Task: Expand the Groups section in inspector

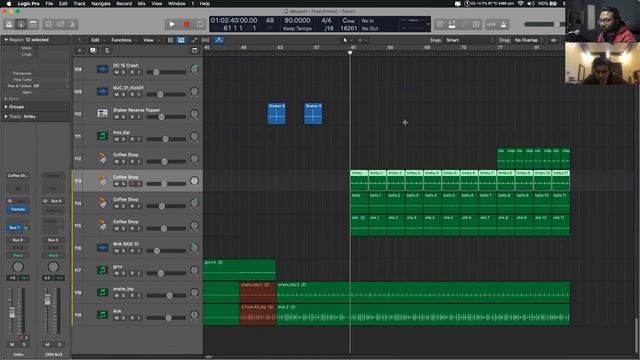Action: point(6,107)
